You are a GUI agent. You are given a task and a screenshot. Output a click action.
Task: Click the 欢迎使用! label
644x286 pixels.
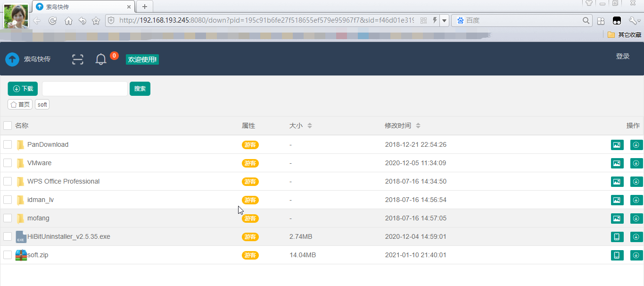pos(142,59)
